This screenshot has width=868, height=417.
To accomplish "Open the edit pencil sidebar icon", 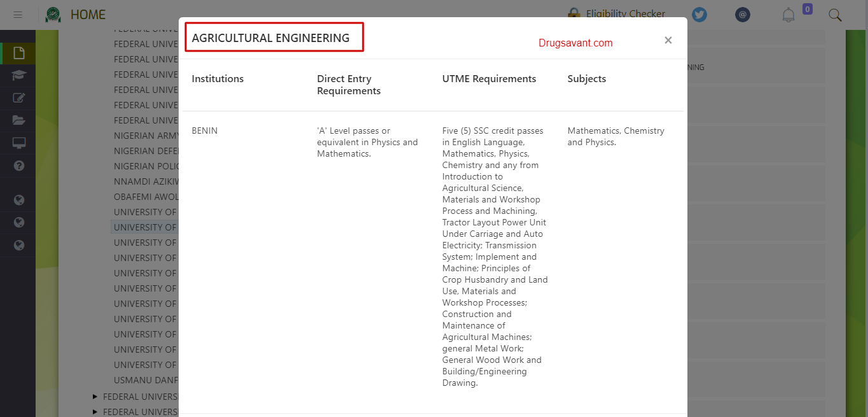I will click(18, 97).
